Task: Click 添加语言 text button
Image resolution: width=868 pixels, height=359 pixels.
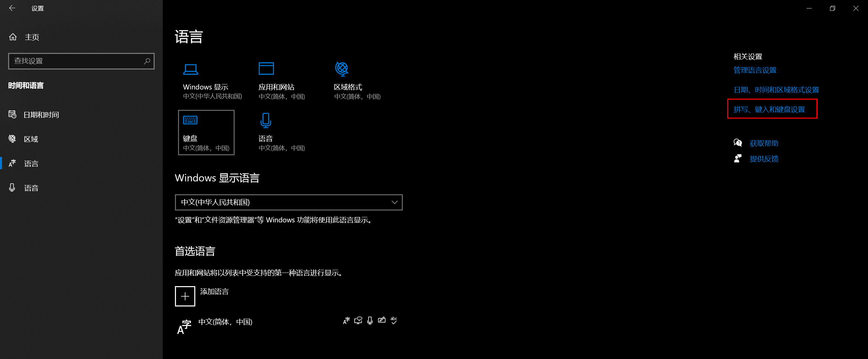Action: 214,292
